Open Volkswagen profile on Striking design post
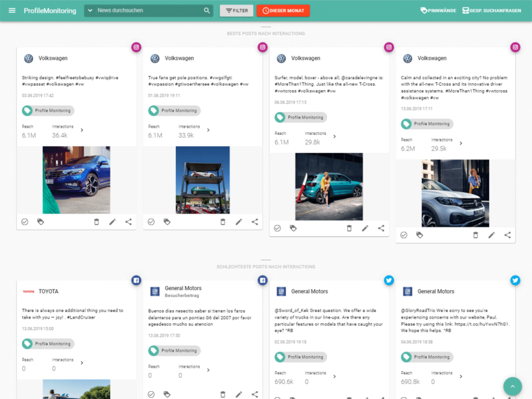This screenshot has height=399, width=532. click(53, 58)
